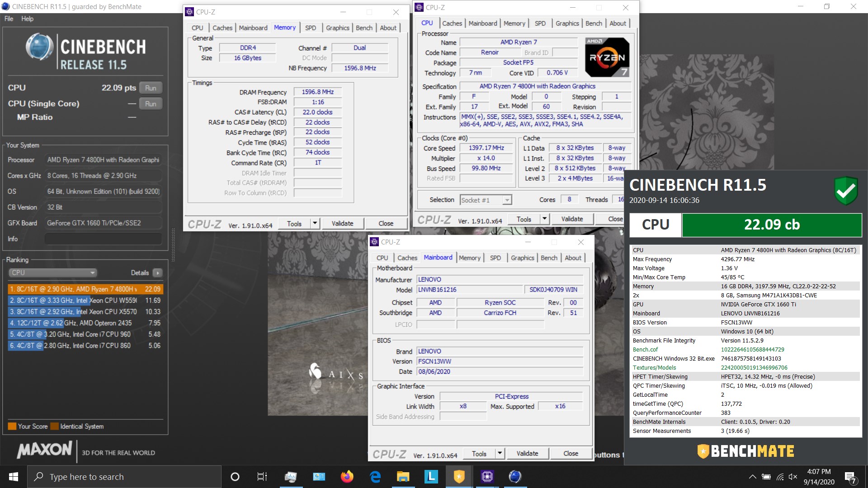Switch to Cinebench sphere taskbar icon
868x488 pixels.
point(515,477)
